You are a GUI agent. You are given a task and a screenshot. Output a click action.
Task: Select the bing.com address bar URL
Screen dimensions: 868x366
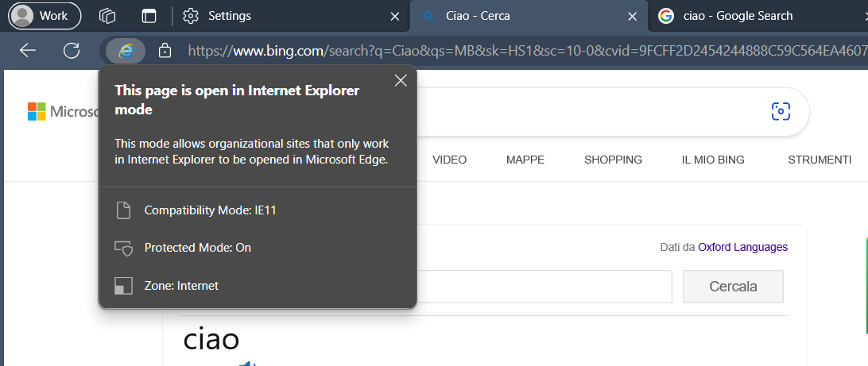[528, 51]
